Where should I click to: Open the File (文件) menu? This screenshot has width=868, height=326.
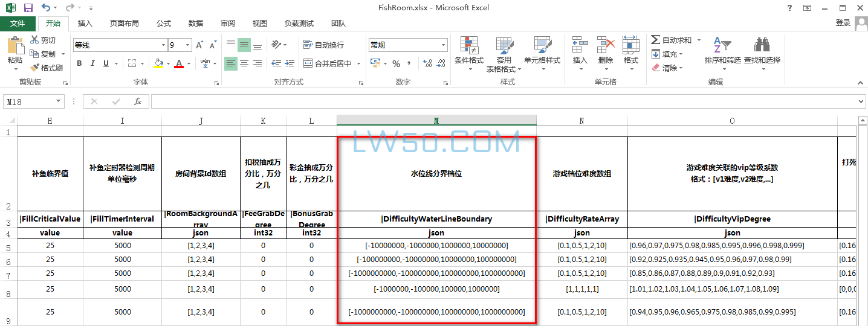point(18,24)
